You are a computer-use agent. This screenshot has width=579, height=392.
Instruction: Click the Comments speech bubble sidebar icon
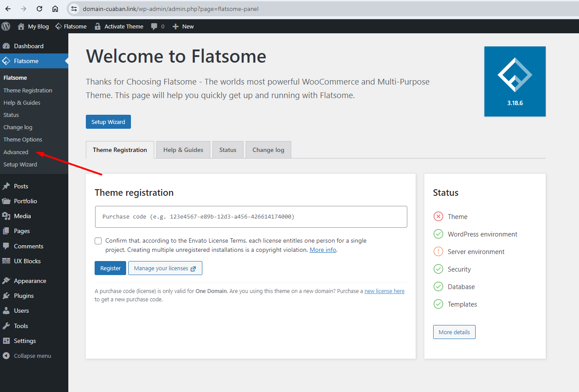click(x=6, y=246)
